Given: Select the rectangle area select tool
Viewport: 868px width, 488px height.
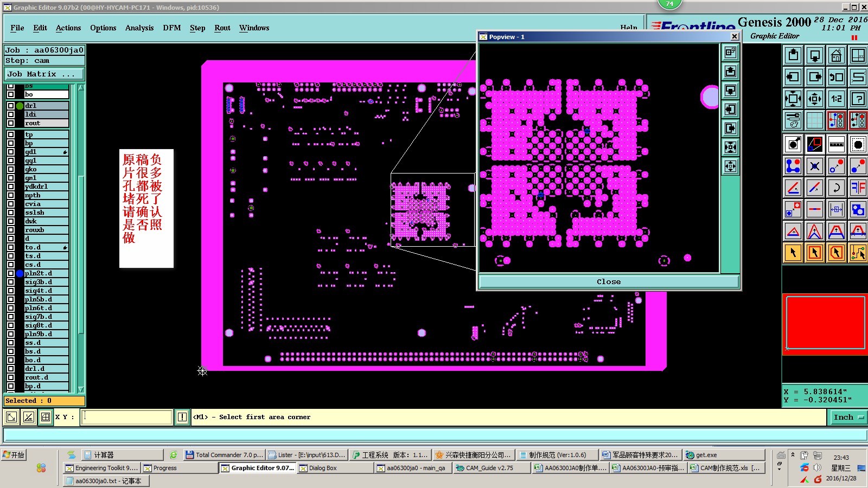Looking at the screenshot, I should [815, 253].
